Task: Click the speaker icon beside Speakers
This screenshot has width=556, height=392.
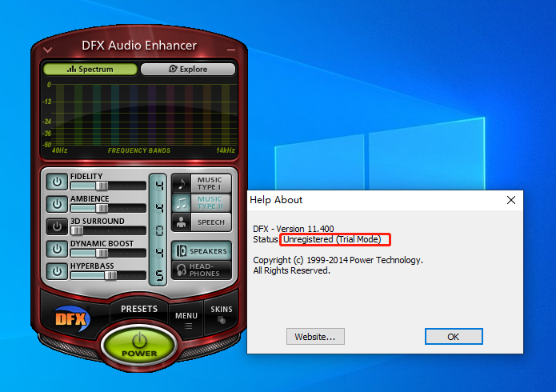Action: coord(181,251)
